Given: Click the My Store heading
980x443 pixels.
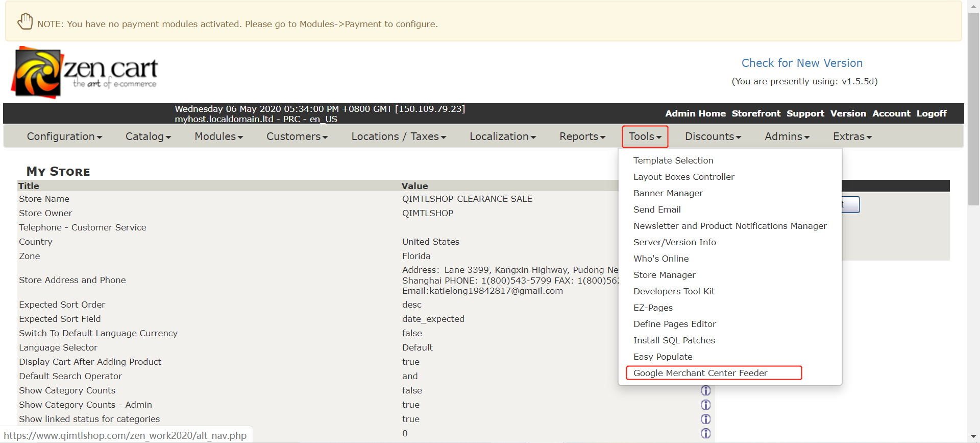Looking at the screenshot, I should point(58,171).
